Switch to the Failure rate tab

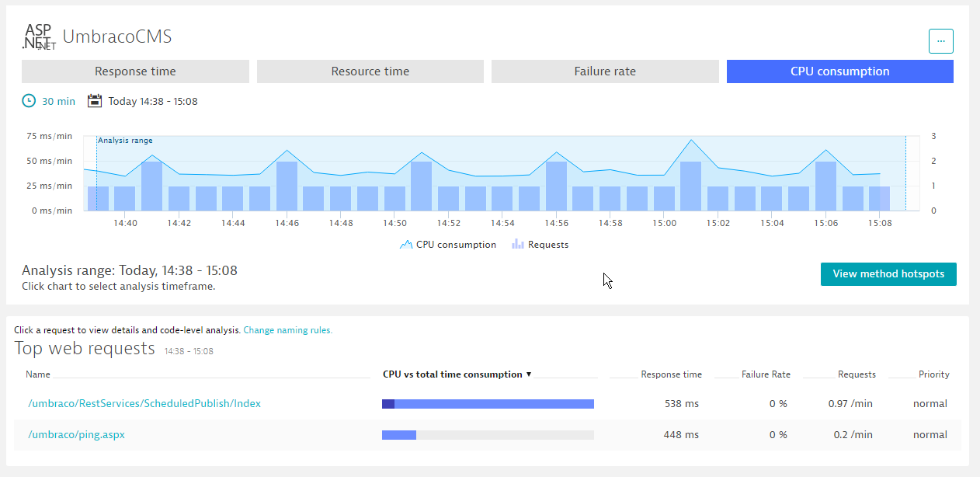(x=605, y=71)
